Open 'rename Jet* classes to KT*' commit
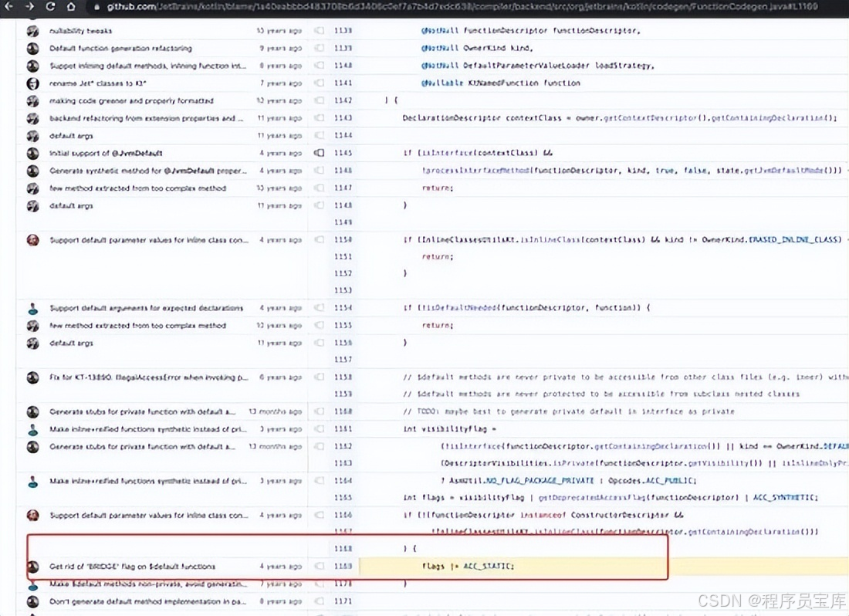 tap(98, 83)
